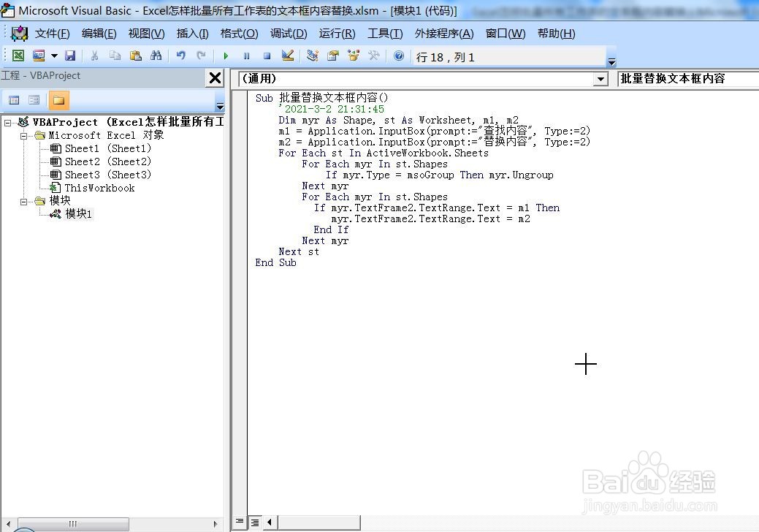
Task: Open the 窗口(W) menu
Action: [x=506, y=34]
